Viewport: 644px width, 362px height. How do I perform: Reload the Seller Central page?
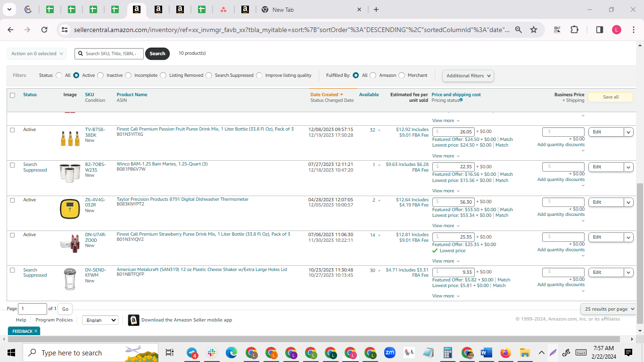pyautogui.click(x=44, y=30)
